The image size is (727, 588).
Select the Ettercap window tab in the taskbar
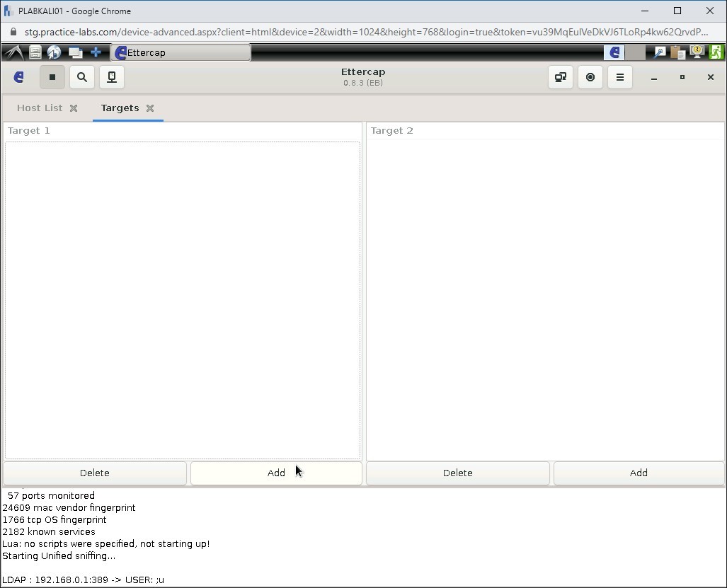click(x=181, y=52)
